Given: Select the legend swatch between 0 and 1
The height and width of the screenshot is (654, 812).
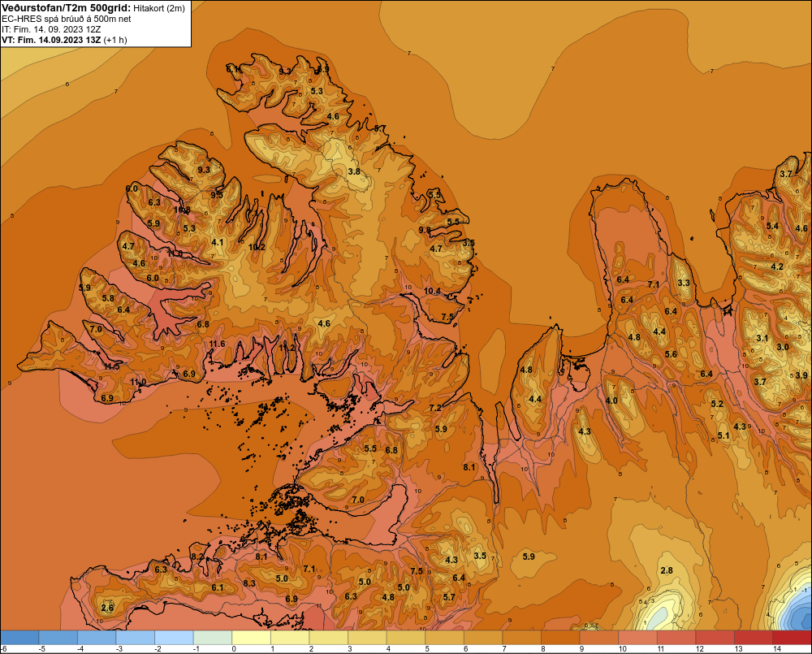Looking at the screenshot, I should [x=251, y=638].
